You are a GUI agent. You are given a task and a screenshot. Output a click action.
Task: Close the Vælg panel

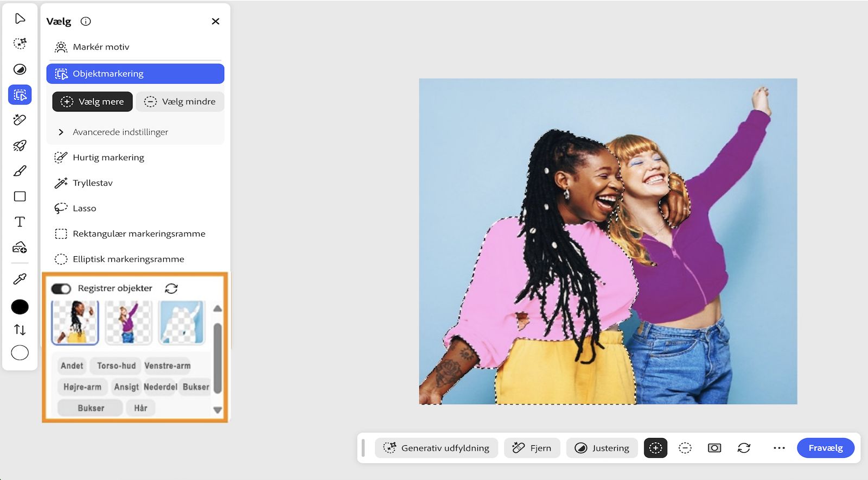click(215, 21)
